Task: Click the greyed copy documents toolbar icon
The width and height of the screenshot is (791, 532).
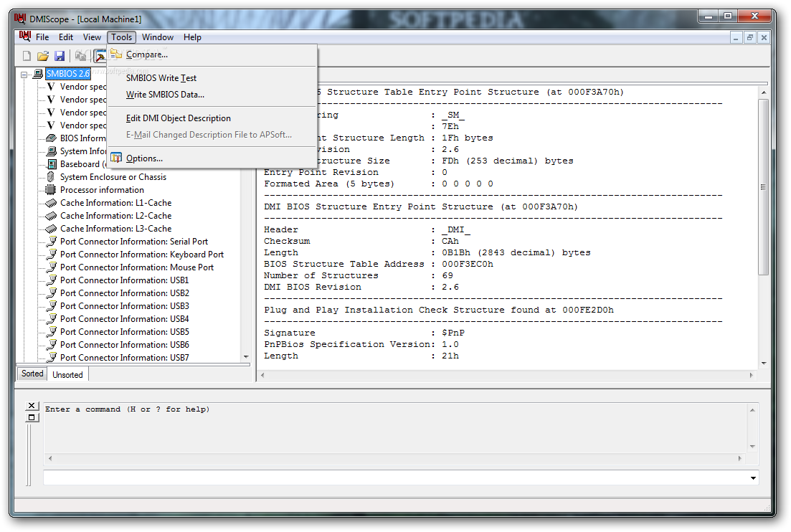Action: coord(80,56)
